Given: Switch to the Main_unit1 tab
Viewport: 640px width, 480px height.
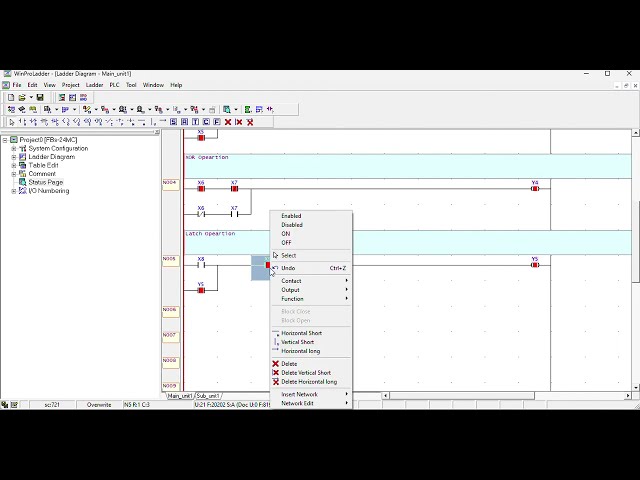Looking at the screenshot, I should (180, 396).
